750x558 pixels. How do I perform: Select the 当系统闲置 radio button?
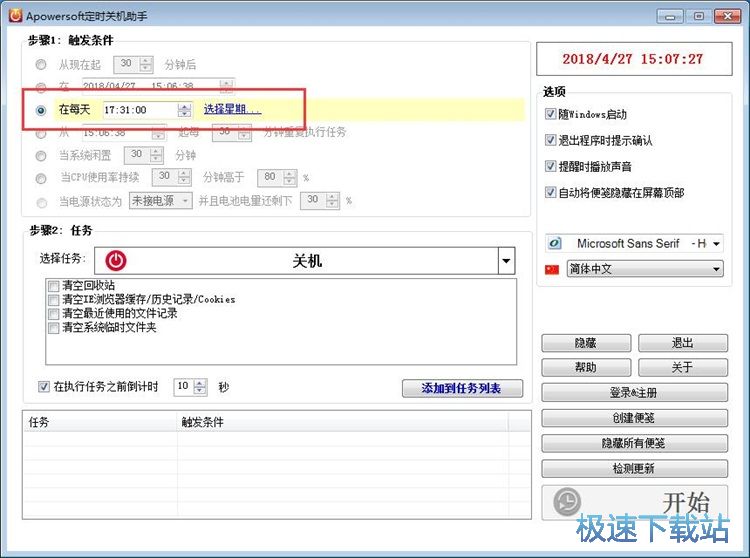pyautogui.click(x=41, y=156)
